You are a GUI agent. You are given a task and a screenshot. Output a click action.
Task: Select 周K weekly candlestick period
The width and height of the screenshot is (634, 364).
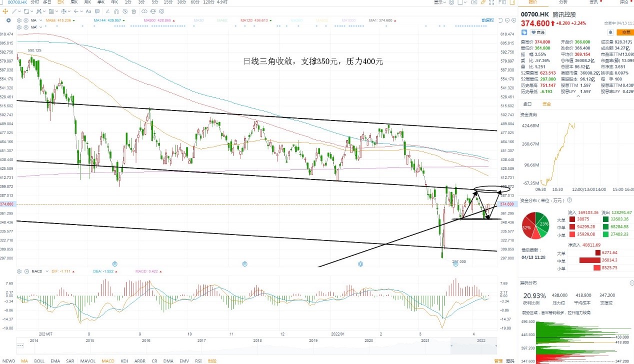click(74, 2)
